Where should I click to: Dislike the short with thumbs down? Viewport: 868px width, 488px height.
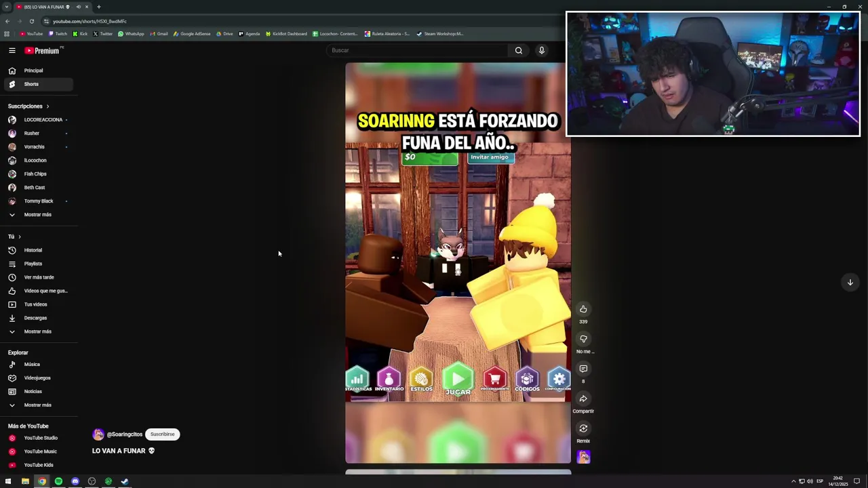click(583, 339)
